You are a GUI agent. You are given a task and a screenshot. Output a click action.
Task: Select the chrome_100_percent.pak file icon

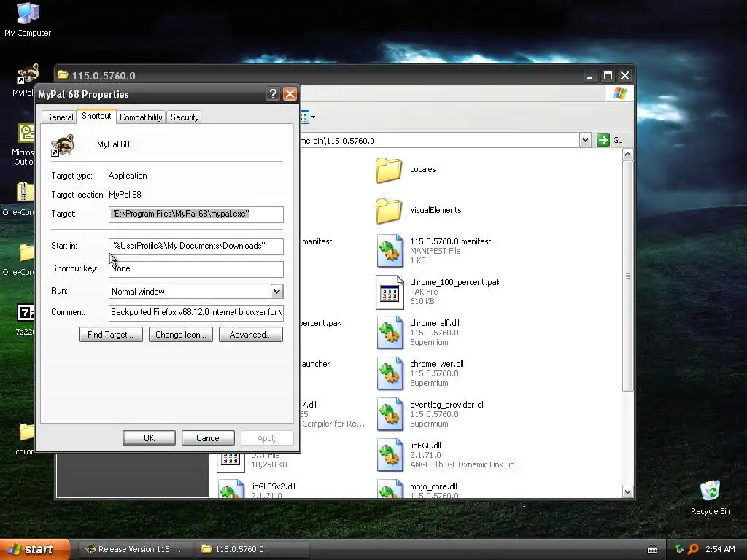click(x=390, y=292)
